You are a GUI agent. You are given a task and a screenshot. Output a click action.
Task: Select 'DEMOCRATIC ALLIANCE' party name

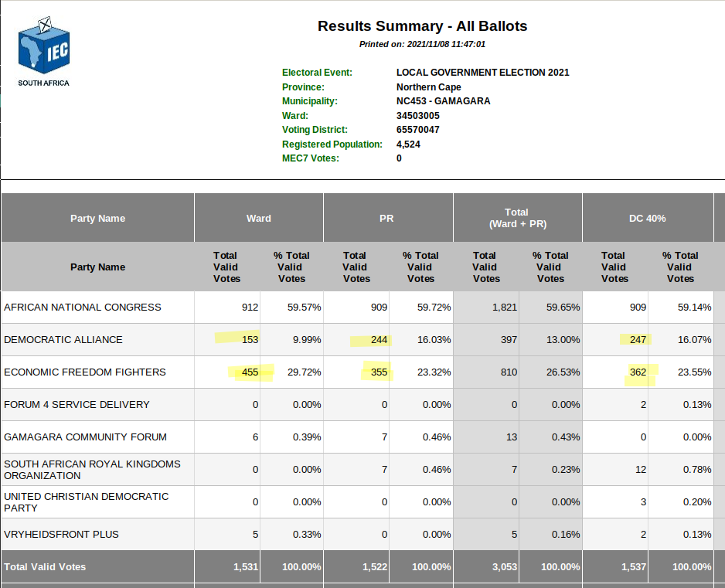point(63,339)
